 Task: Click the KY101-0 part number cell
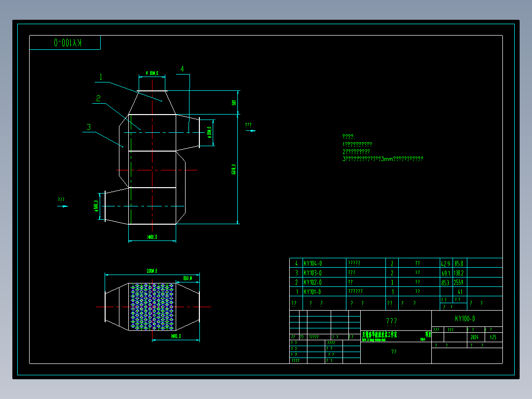point(312,292)
